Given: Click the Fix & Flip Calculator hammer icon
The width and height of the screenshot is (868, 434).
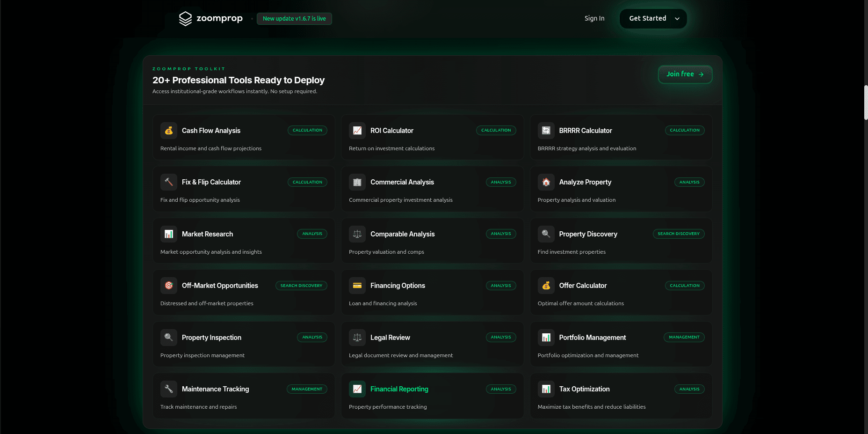Looking at the screenshot, I should tap(169, 182).
